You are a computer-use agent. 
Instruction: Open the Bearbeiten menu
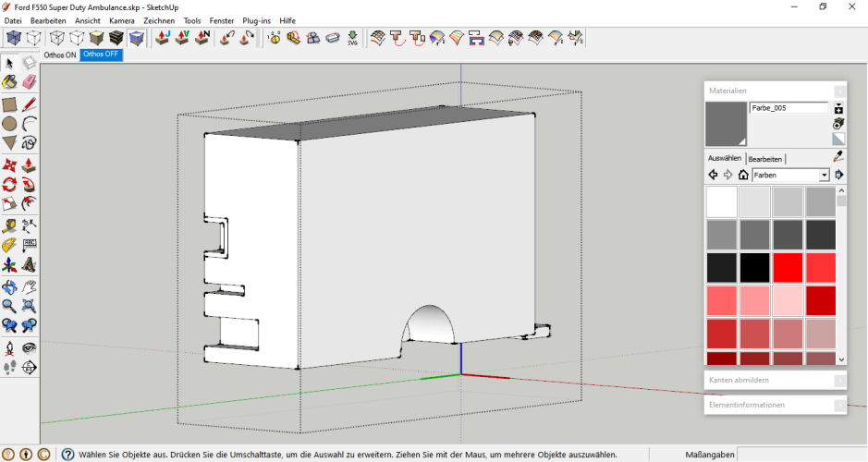pyautogui.click(x=48, y=20)
